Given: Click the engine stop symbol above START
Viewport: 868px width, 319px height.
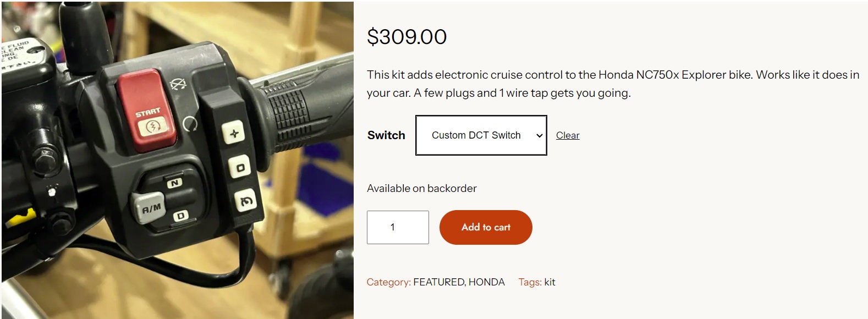Looking at the screenshot, I should pos(178,85).
